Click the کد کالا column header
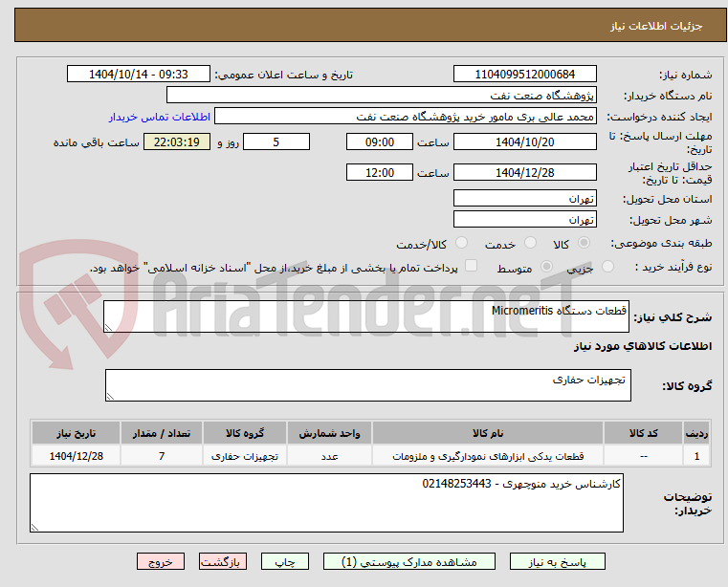The image size is (728, 587). coord(643,433)
